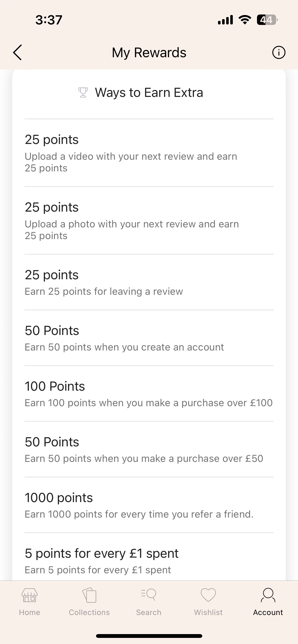Screen dimensions: 298x644
Task: Choose the upload a photo review reward
Action: tap(149, 221)
